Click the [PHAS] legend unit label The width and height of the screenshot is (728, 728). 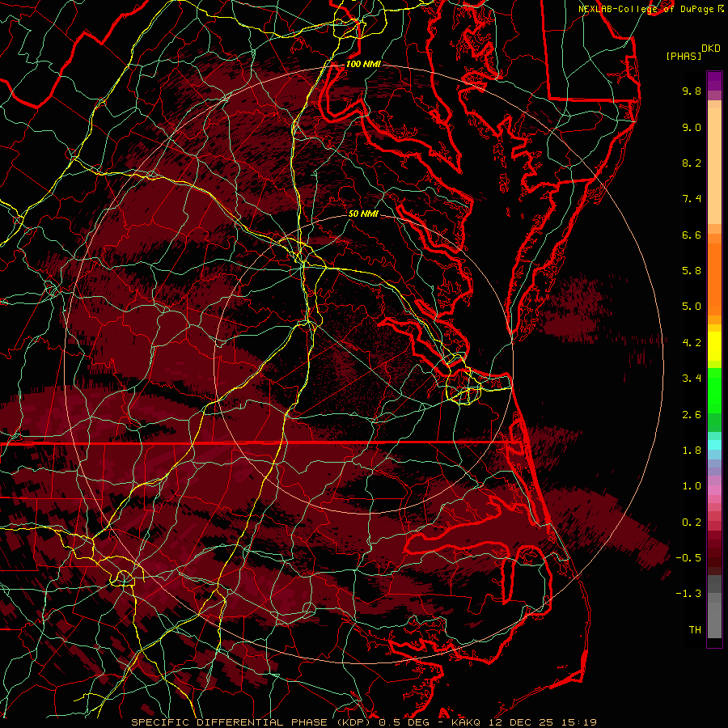(x=684, y=56)
